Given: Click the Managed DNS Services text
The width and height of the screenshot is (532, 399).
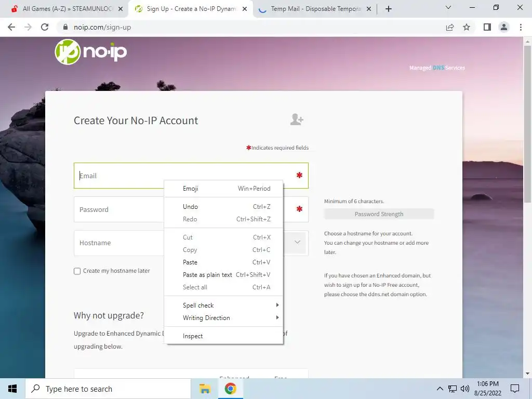Looking at the screenshot, I should pos(437,68).
